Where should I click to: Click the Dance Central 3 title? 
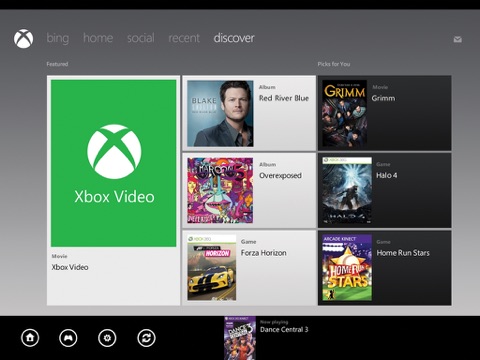click(x=284, y=330)
